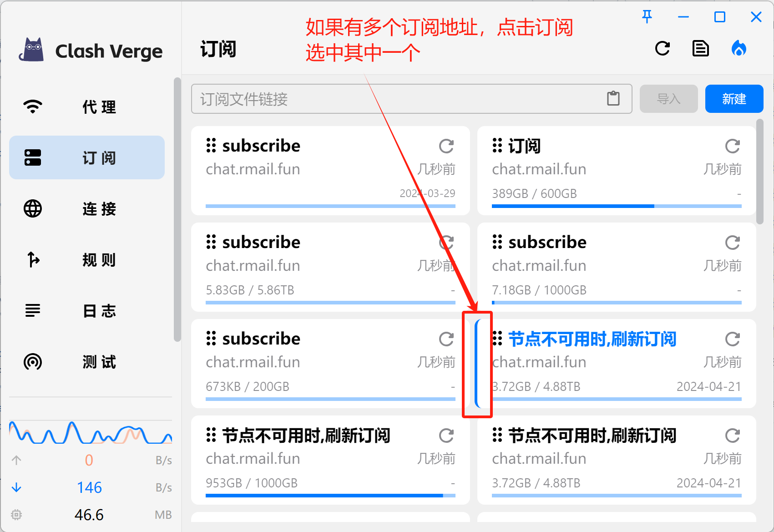Click the upload speed value 0
This screenshot has width=774, height=532.
89,460
